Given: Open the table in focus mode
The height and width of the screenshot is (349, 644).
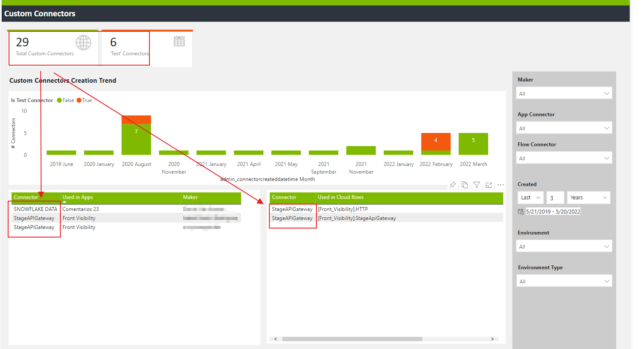Looking at the screenshot, I should tap(489, 185).
